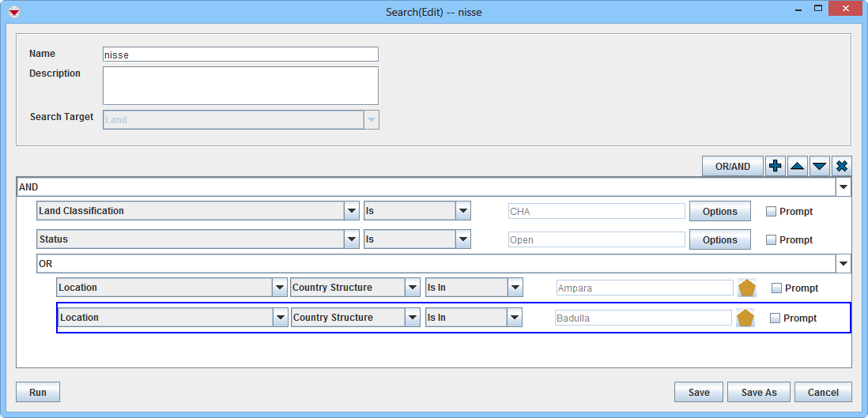Click the Run button
The width and height of the screenshot is (868, 418).
pyautogui.click(x=38, y=392)
